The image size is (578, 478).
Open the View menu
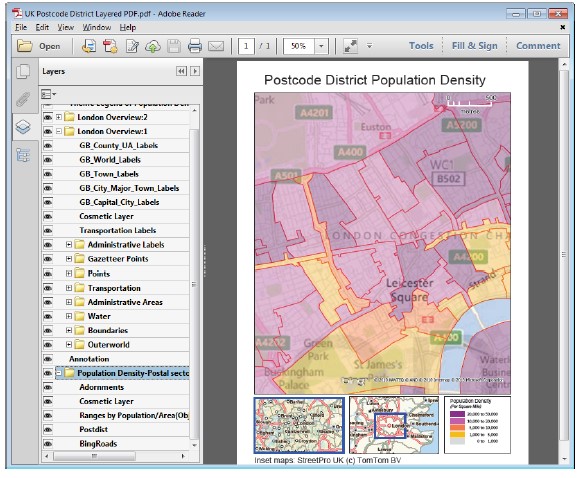[66, 27]
